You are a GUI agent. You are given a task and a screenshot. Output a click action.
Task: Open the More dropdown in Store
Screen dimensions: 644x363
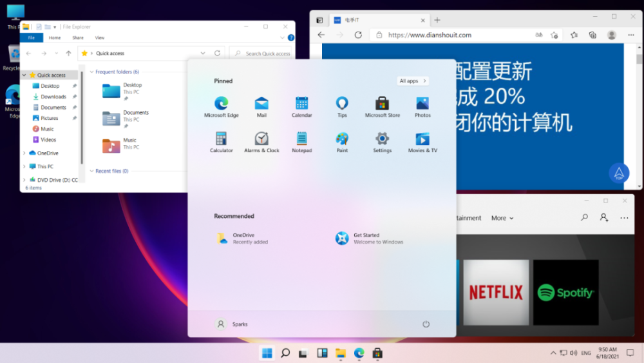(x=502, y=218)
